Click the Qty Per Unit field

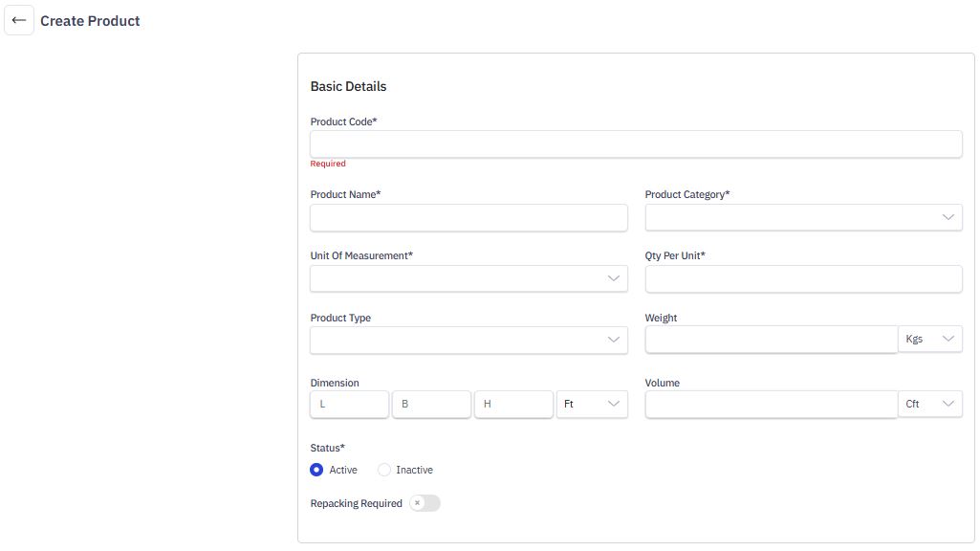tap(803, 279)
